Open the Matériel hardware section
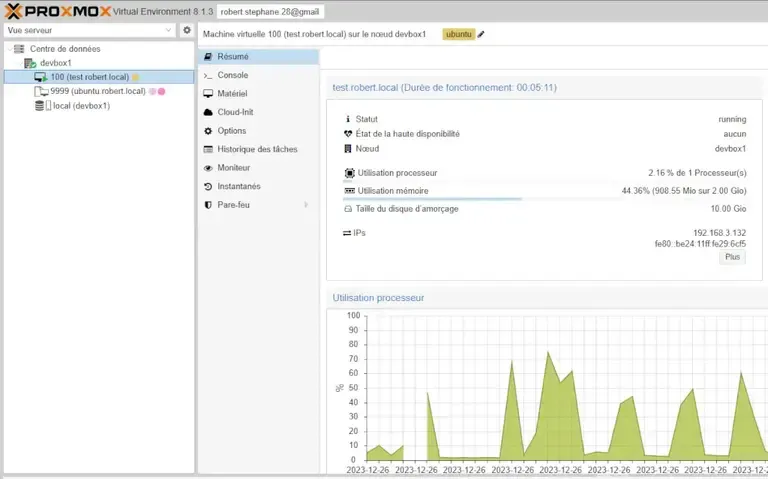The image size is (768, 479). tap(232, 94)
